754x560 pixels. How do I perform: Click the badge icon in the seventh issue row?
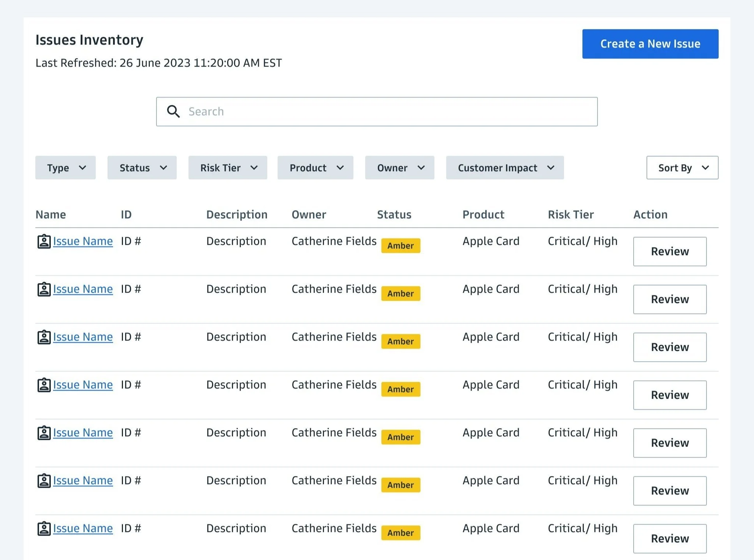(44, 529)
